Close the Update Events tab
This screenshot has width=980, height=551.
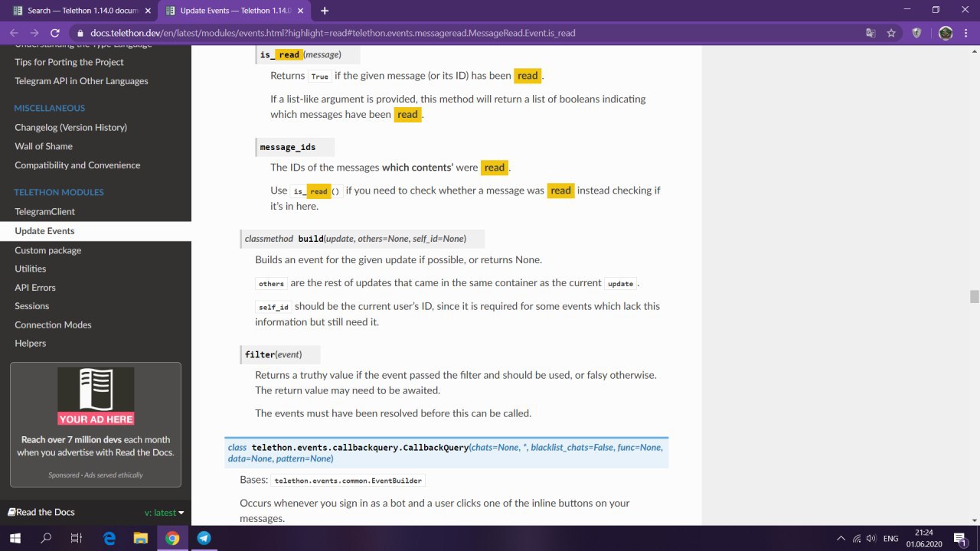pos(299,11)
